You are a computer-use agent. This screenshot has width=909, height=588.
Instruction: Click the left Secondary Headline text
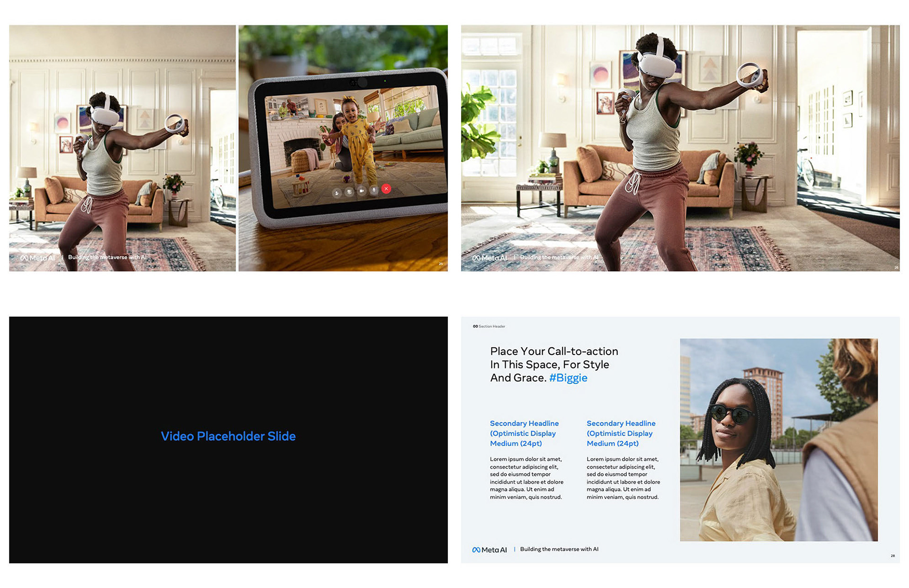[x=524, y=433]
